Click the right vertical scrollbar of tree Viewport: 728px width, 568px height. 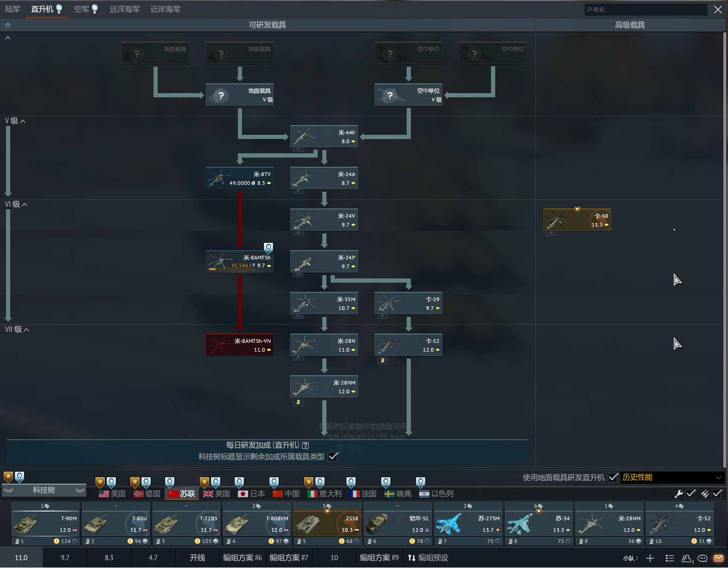point(725,250)
